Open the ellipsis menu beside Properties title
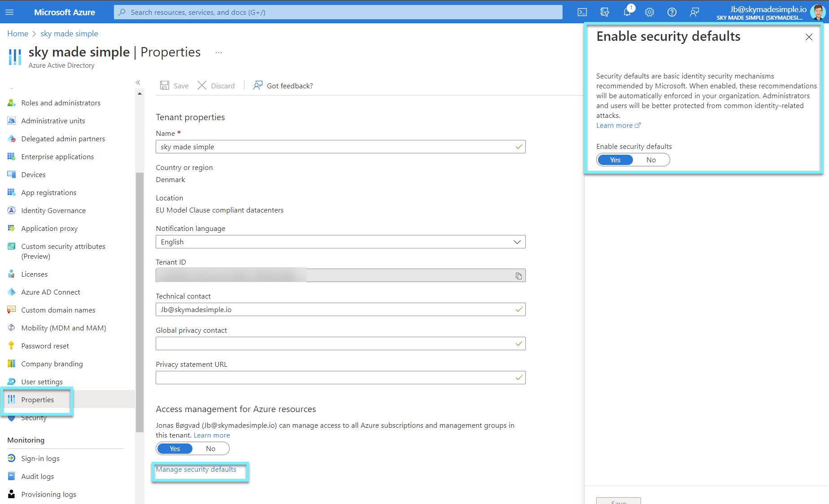Screen dimensions: 829x504 218,52
